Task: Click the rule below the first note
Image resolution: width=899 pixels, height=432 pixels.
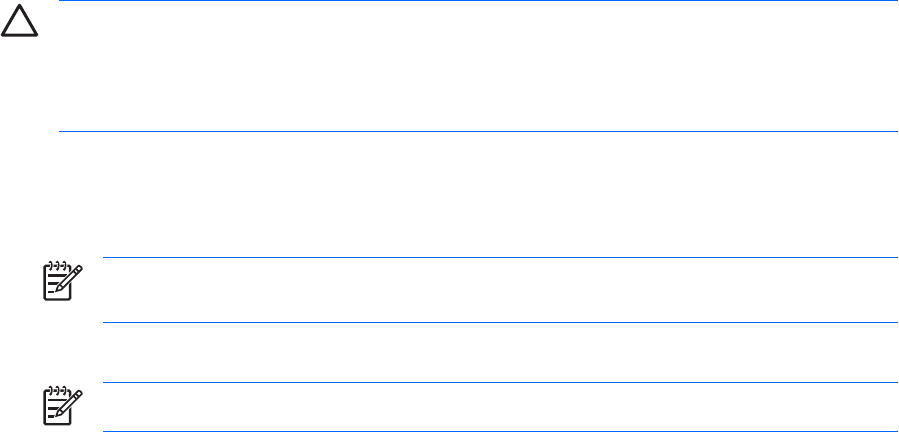Action: pyautogui.click(x=500, y=322)
